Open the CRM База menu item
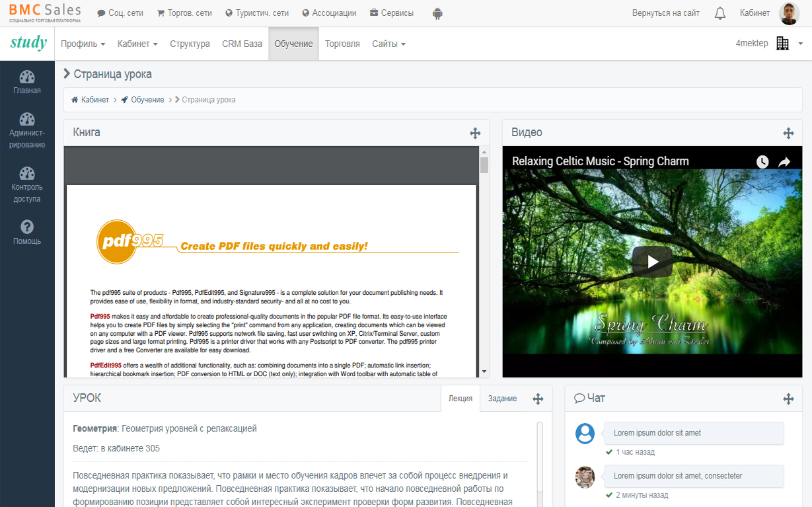Viewport: 812px width, 507px height. pos(242,44)
